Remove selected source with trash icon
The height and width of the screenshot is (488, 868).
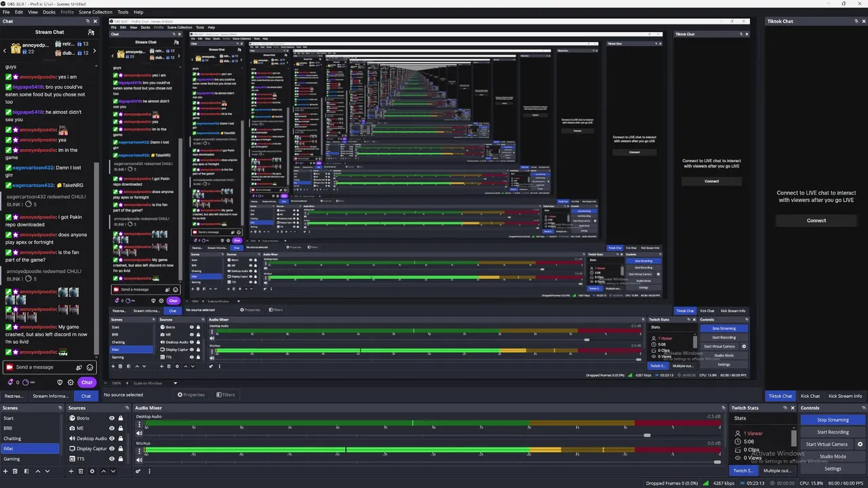pyautogui.click(x=81, y=471)
